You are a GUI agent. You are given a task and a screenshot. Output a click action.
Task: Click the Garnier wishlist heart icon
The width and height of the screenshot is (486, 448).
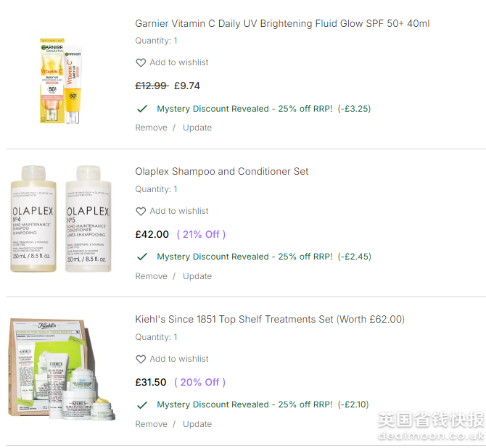tap(141, 63)
